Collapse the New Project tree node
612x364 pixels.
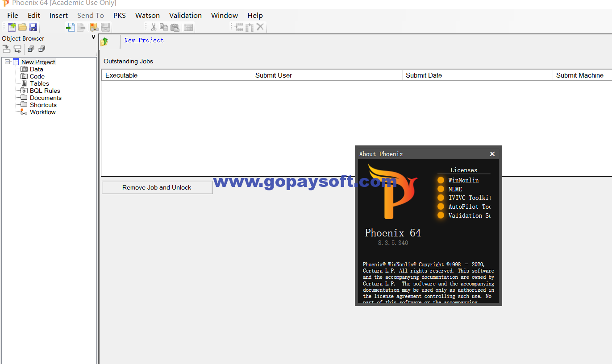[x=8, y=62]
